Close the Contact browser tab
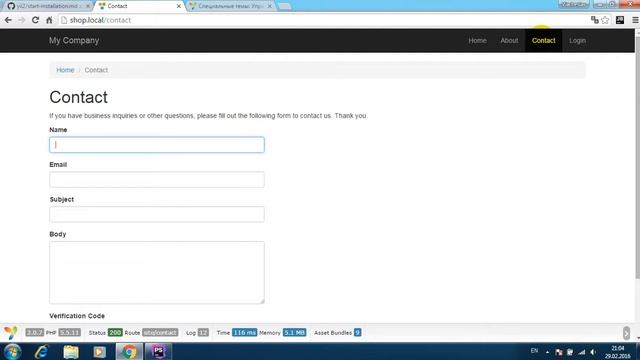 pyautogui.click(x=178, y=6)
